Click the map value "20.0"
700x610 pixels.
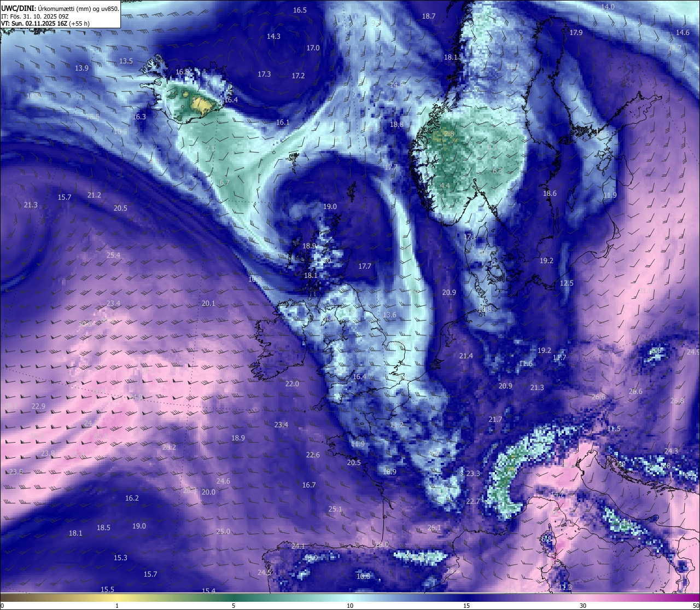pos(208,492)
